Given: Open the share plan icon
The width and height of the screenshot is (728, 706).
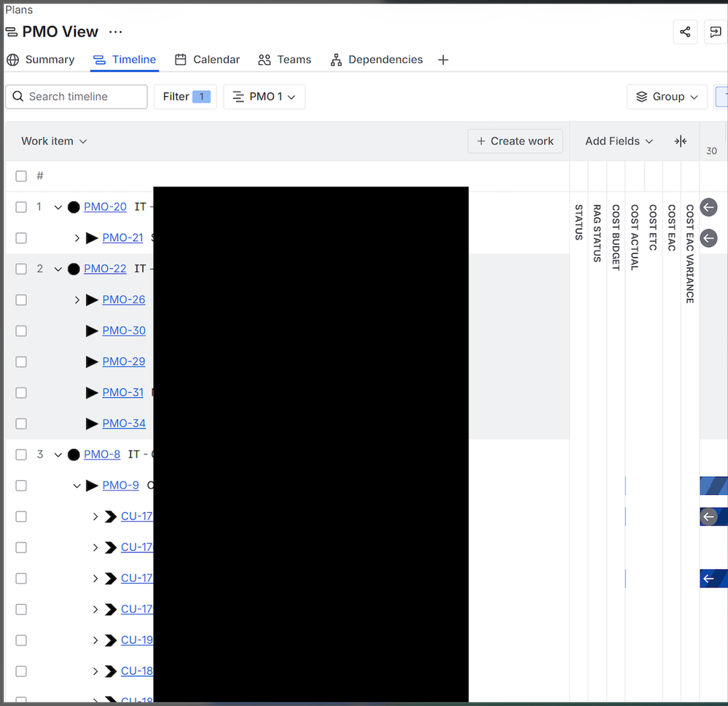Looking at the screenshot, I should [x=685, y=31].
